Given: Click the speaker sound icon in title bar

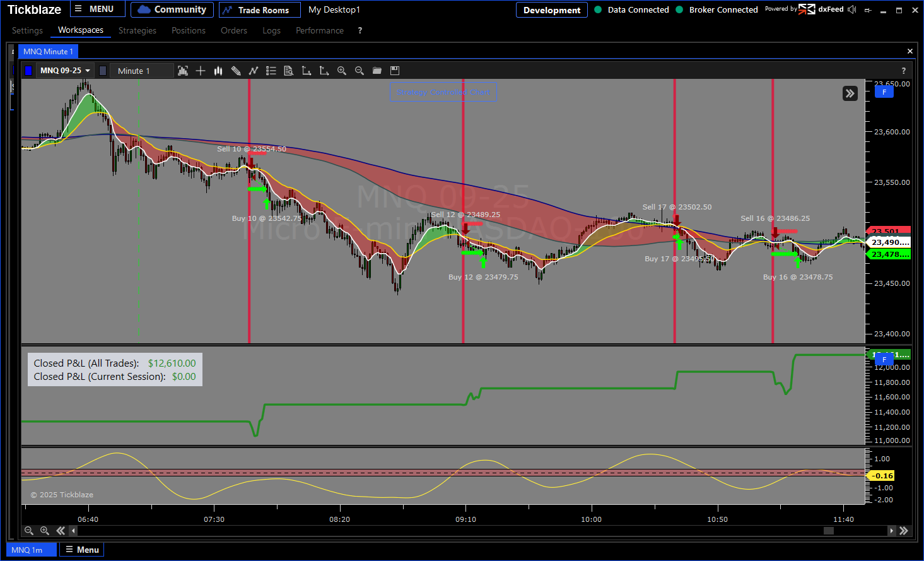Looking at the screenshot, I should click(852, 9).
